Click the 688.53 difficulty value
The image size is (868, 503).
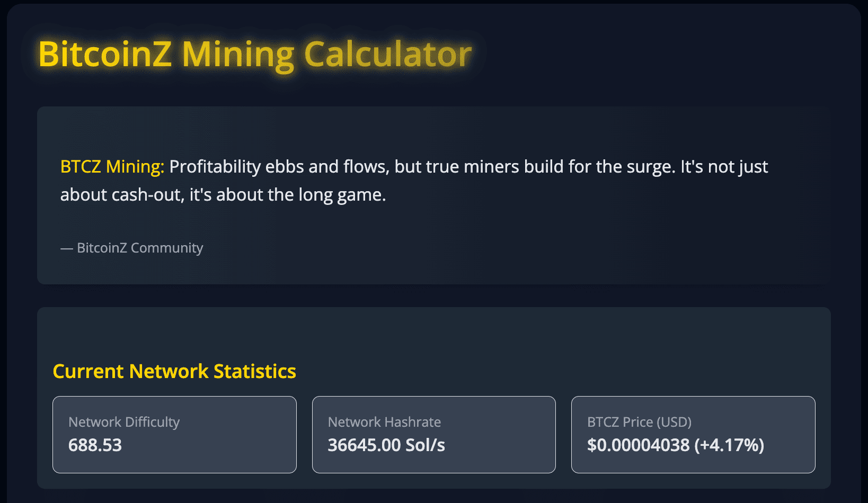tap(95, 445)
